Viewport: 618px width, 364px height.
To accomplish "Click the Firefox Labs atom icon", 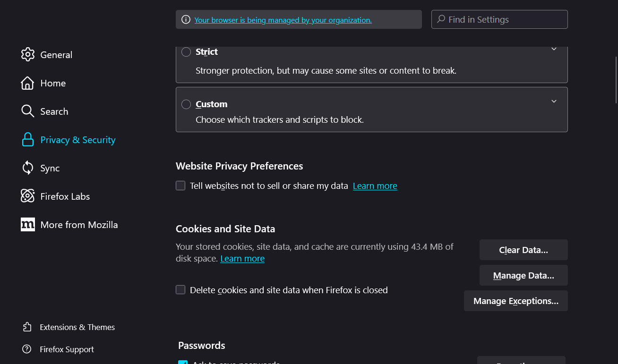I will tap(28, 196).
